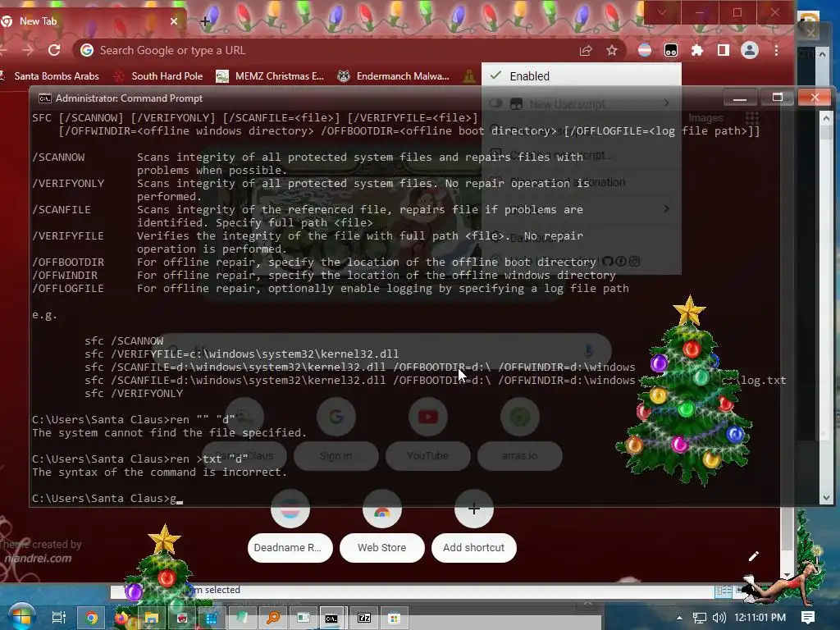Toggle the Chrome side panel
This screenshot has height=630, width=840.
point(724,50)
